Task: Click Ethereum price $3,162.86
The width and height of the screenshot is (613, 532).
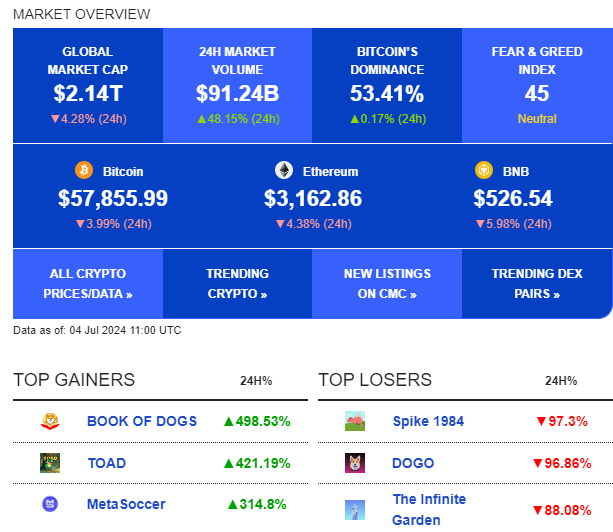Action: pos(313,198)
